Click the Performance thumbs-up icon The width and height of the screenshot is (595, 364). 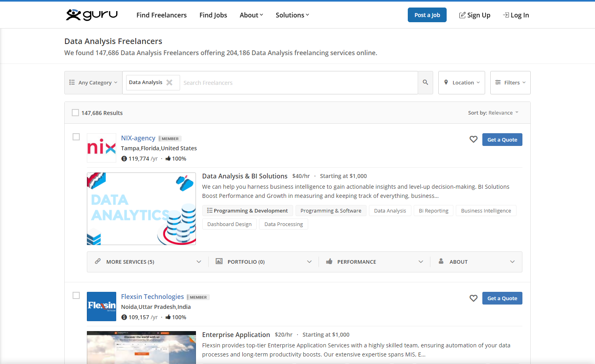pyautogui.click(x=329, y=261)
